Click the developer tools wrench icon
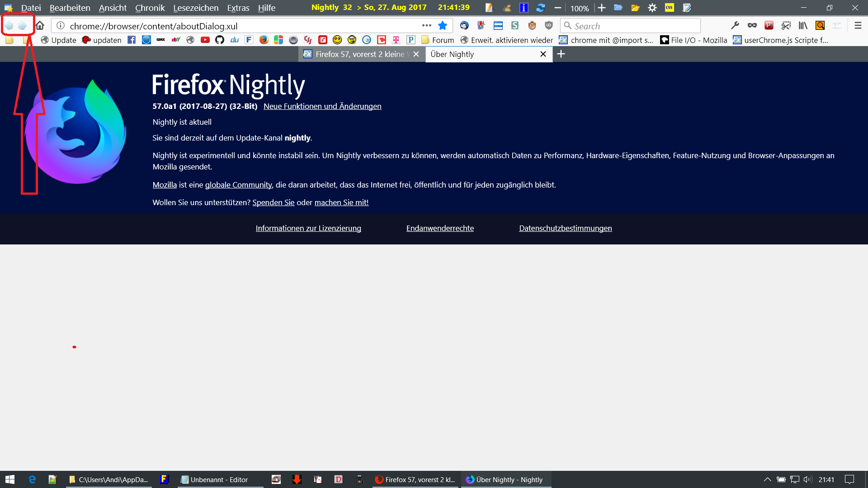This screenshot has height=488, width=868. tap(735, 26)
